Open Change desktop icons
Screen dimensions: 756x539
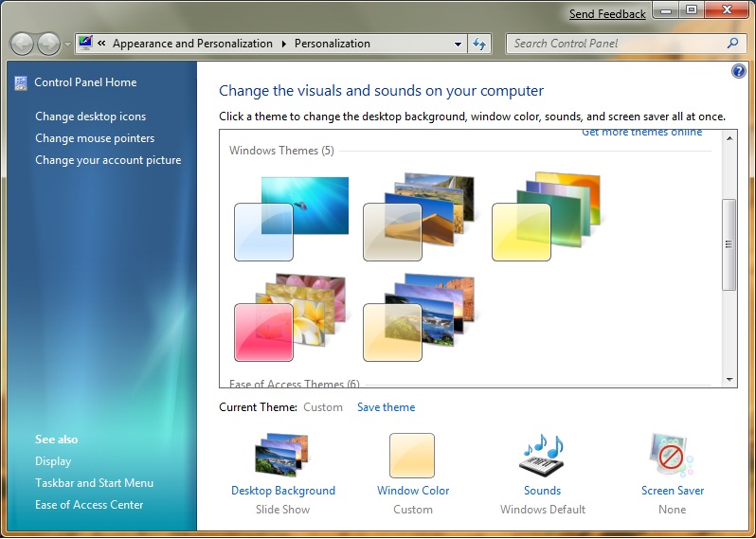(90, 117)
